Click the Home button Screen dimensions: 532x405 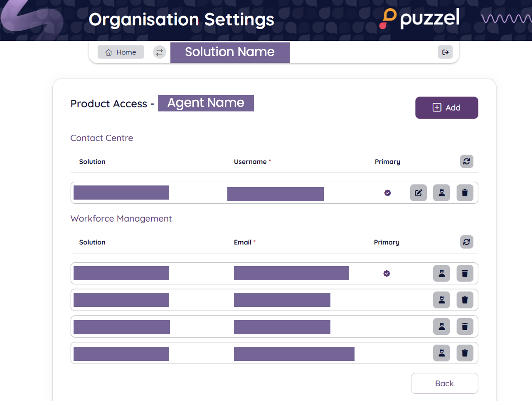click(121, 52)
